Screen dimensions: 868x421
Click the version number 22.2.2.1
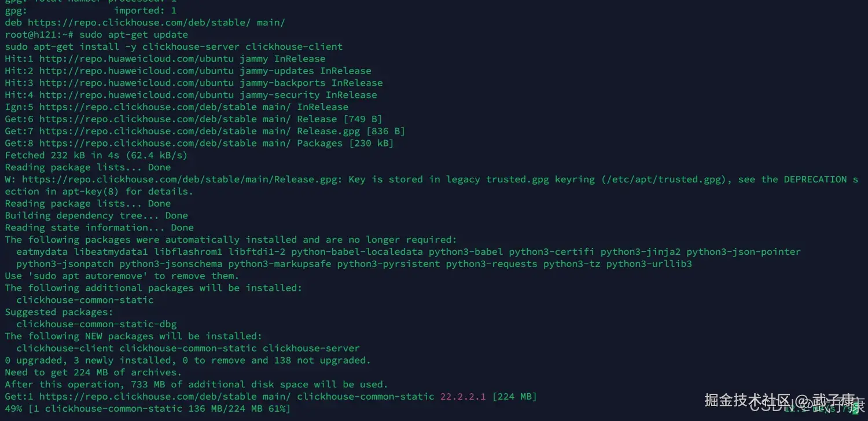463,397
